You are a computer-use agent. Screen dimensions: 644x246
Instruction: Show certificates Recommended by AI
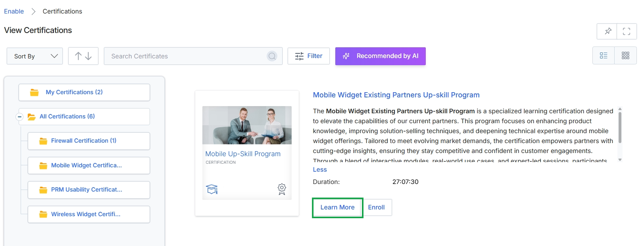[381, 56]
